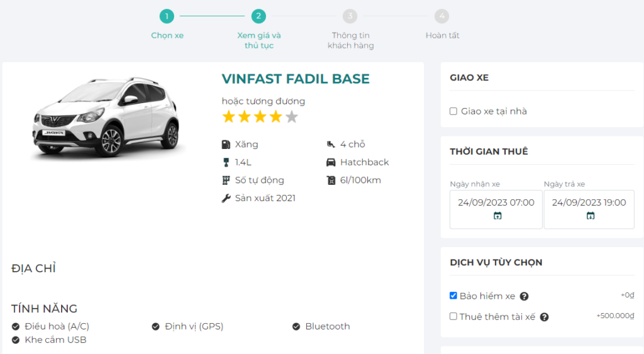Click the engine icon beside 1.4L

point(226,162)
